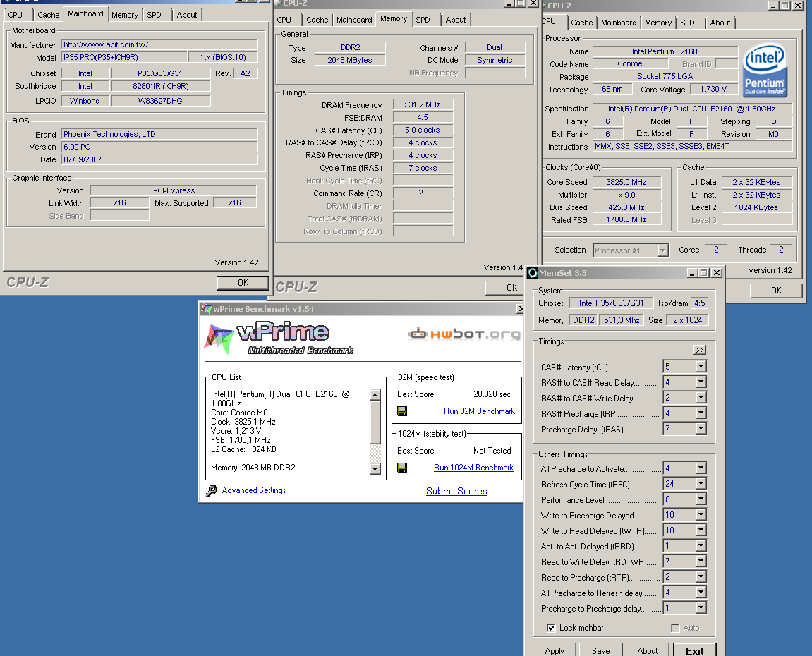The image size is (812, 656).
Task: Open the Write to Precharge Delayed dropdown
Action: coord(701,515)
